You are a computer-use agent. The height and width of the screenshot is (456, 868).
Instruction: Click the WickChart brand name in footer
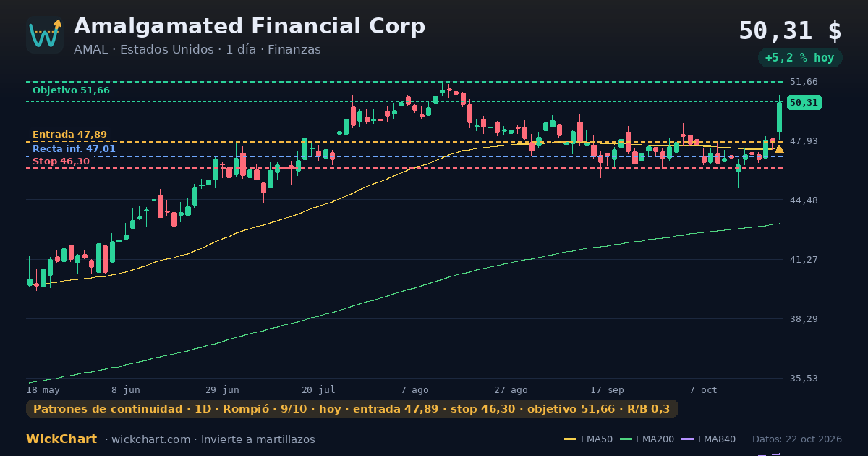[61, 439]
